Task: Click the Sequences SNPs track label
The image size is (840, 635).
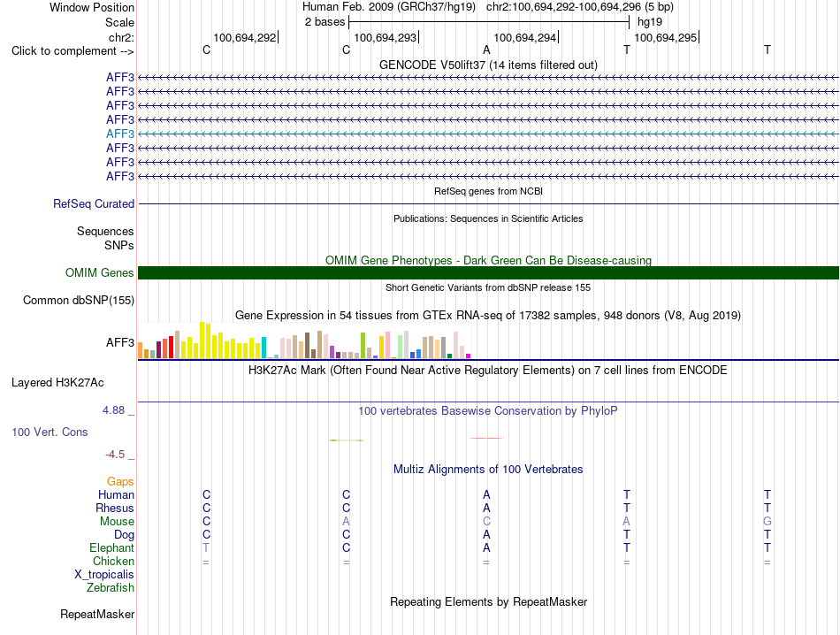Action: pyautogui.click(x=105, y=239)
